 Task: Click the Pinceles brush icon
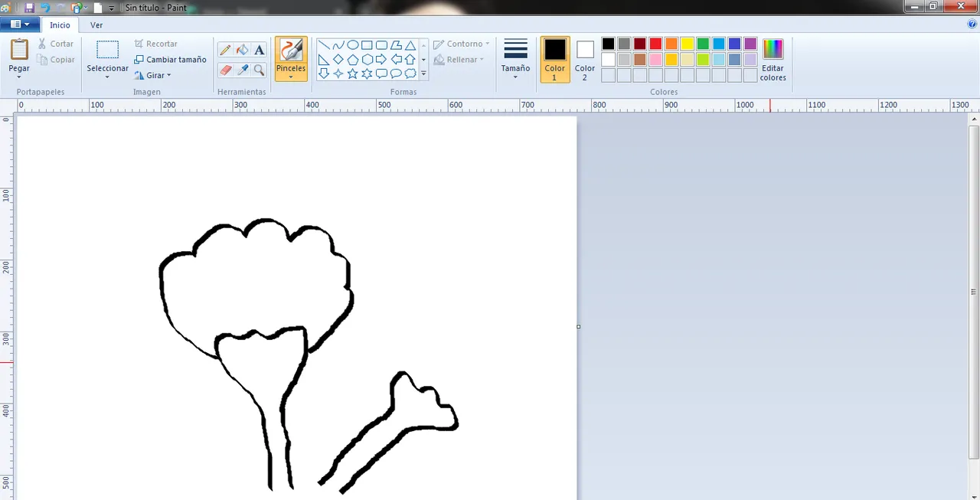coord(291,51)
